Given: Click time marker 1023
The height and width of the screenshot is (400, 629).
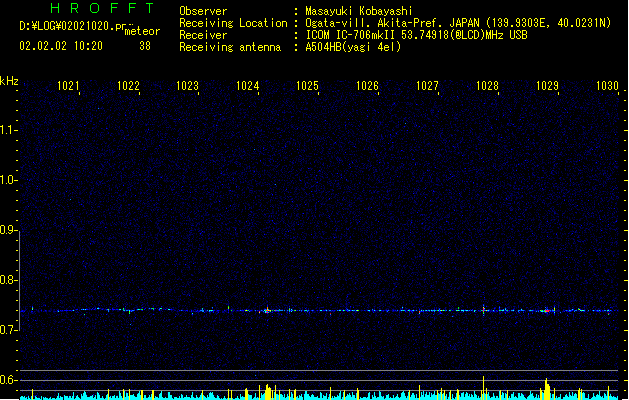Looking at the screenshot, I should pos(187,86).
